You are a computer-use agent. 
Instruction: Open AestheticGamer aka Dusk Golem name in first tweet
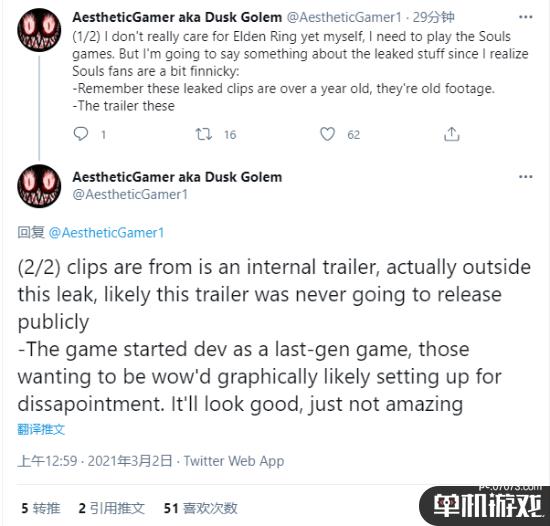(177, 17)
